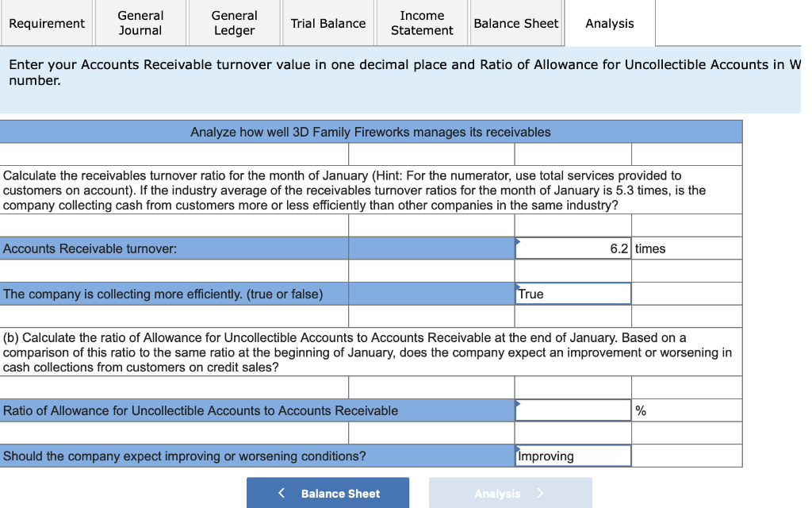Click the Accounts Receivable turnover input showing 6.2
812x508 pixels.
coord(573,248)
